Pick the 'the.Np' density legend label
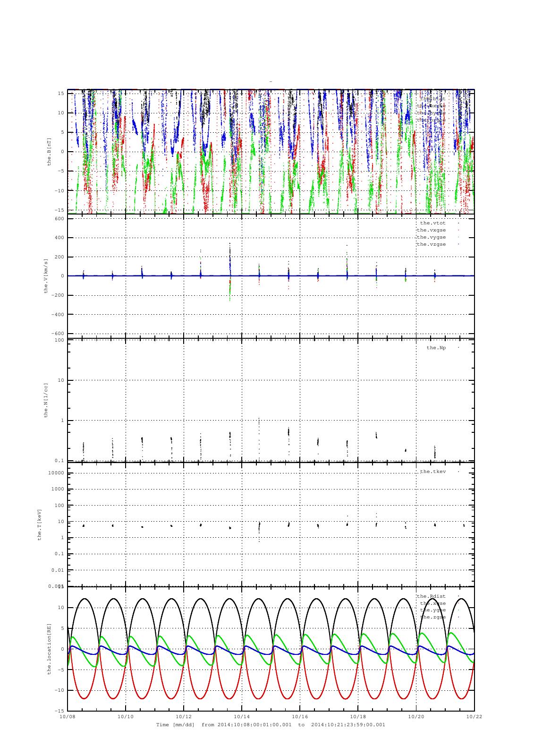The height and width of the screenshot is (756, 534). tap(436, 348)
